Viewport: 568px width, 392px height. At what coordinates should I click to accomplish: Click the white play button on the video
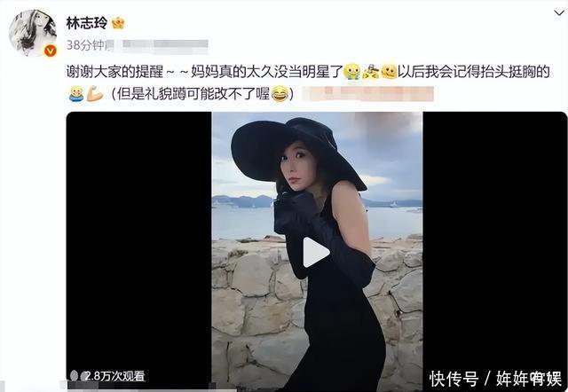pos(316,252)
